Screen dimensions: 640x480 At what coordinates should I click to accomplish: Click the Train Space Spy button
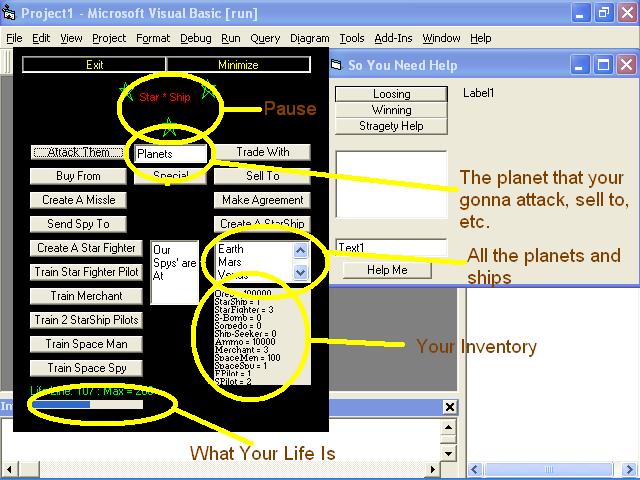pos(86,368)
